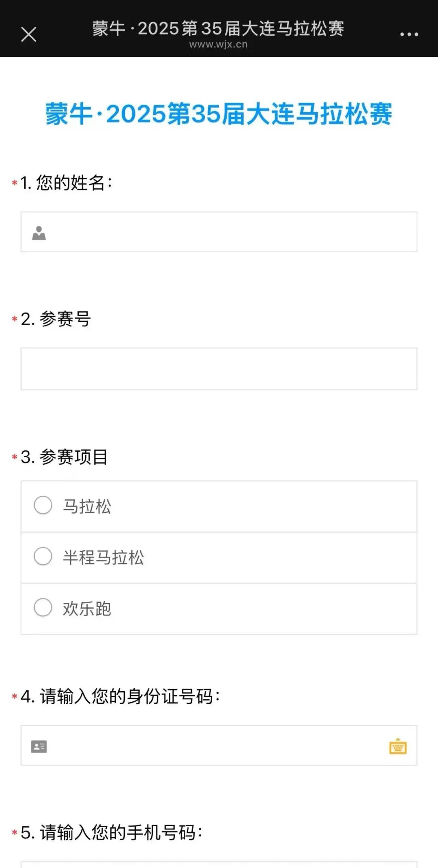Viewport: 438px width, 868px height.
Task: Open the three-dot more options menu
Action: click(409, 34)
